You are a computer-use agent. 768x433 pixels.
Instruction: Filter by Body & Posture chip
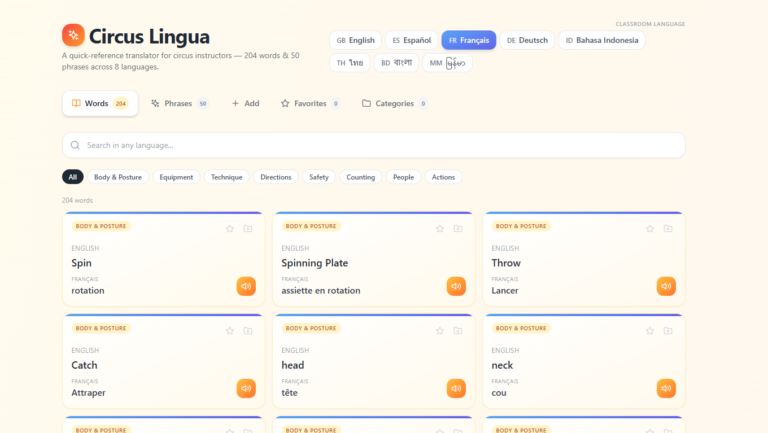coord(118,177)
